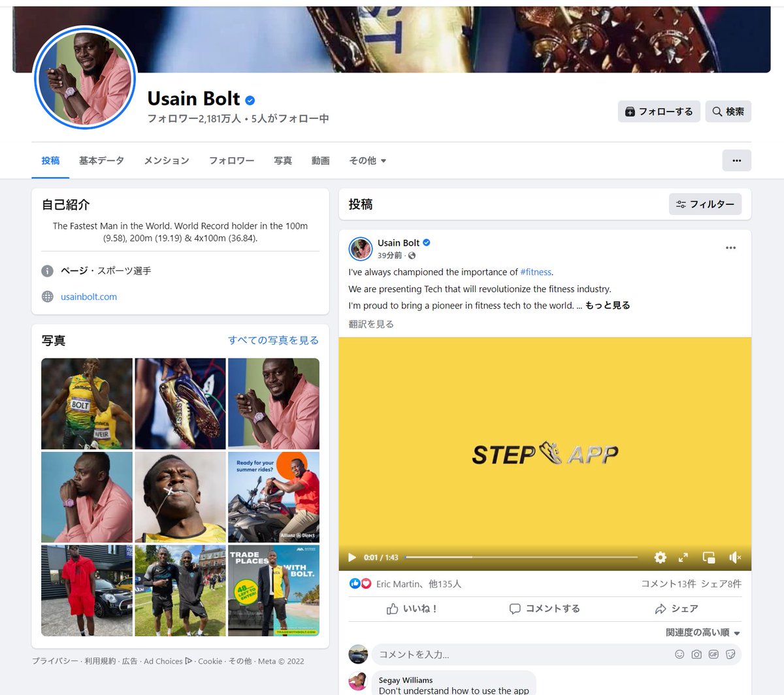Go to the フォロワー tab

point(231,161)
